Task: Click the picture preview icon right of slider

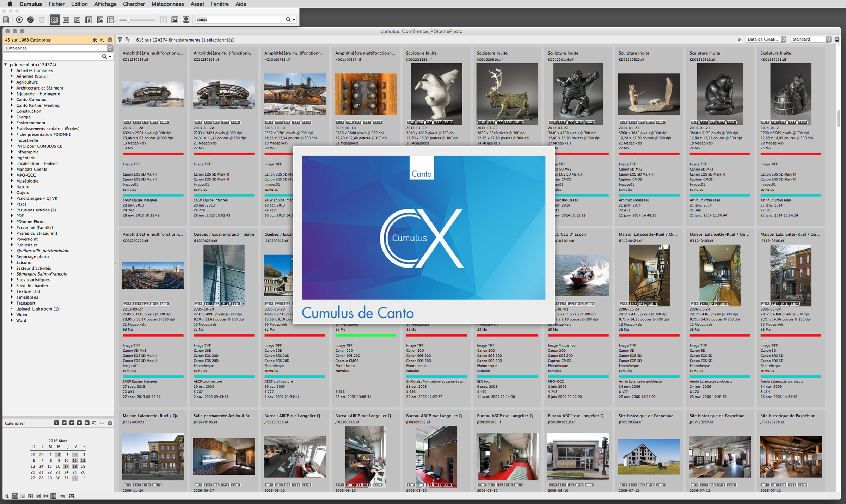Action: tap(175, 20)
